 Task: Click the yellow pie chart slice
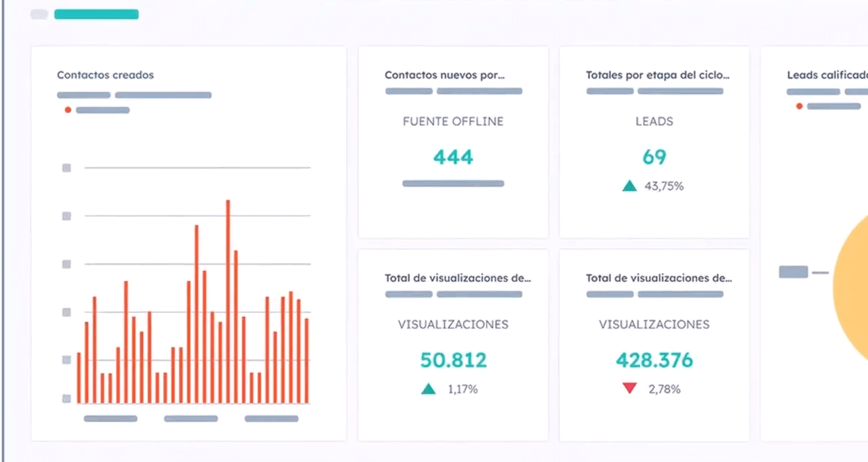point(852,288)
